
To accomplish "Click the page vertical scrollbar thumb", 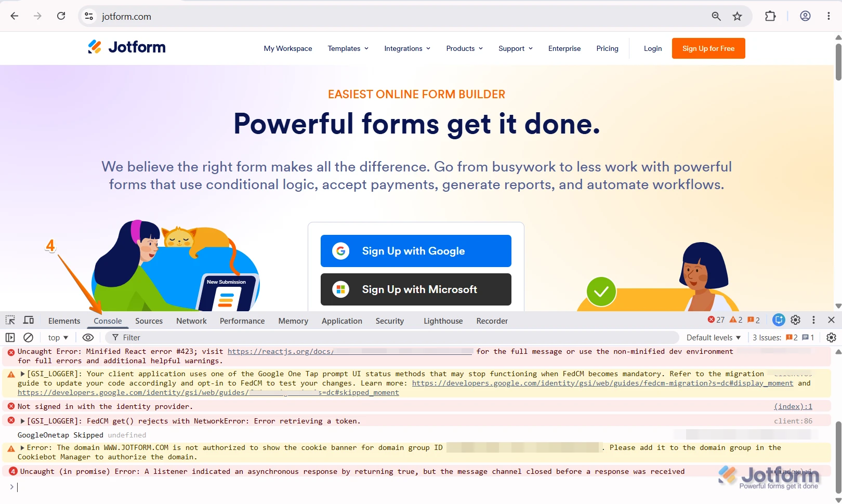I will [x=838, y=62].
